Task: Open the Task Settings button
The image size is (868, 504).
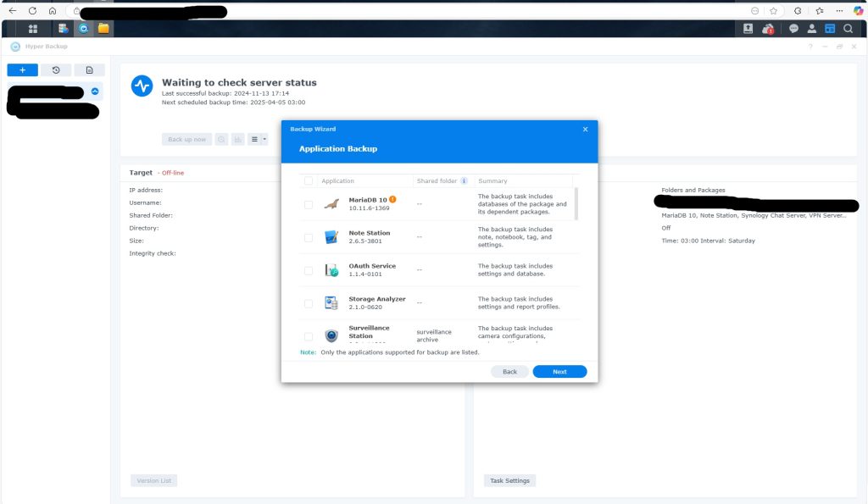Action: [x=509, y=481]
